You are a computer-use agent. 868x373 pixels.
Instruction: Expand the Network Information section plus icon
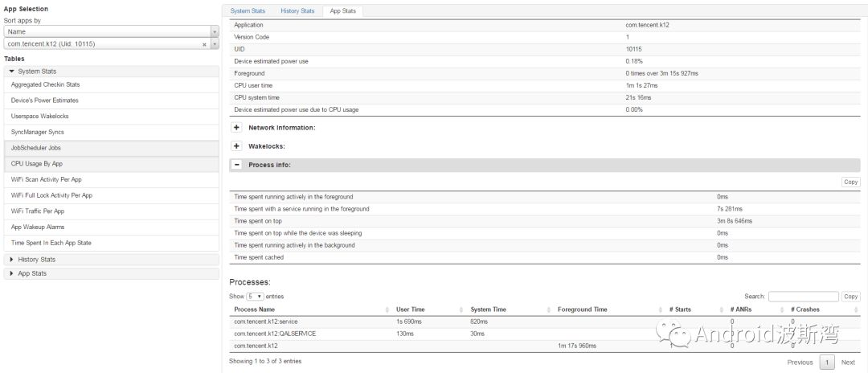click(x=237, y=127)
